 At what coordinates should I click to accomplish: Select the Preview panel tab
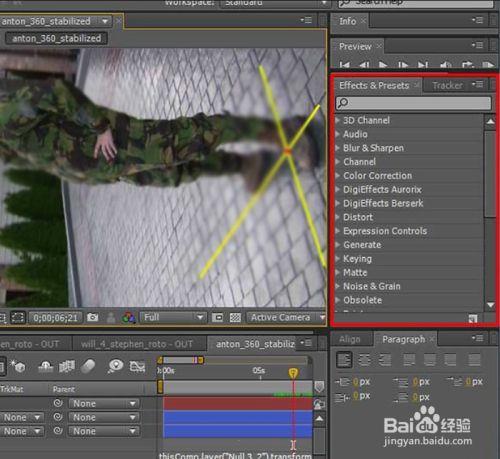click(x=355, y=47)
